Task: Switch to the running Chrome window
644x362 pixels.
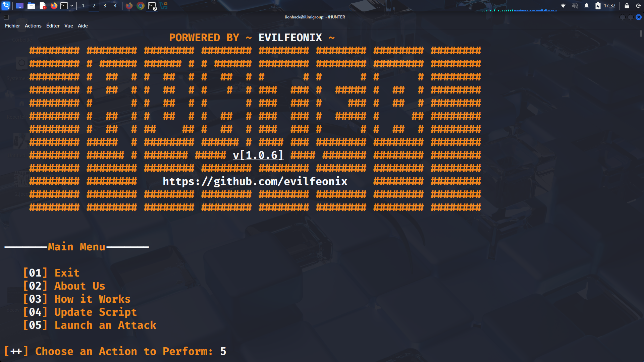Action: coord(141,6)
